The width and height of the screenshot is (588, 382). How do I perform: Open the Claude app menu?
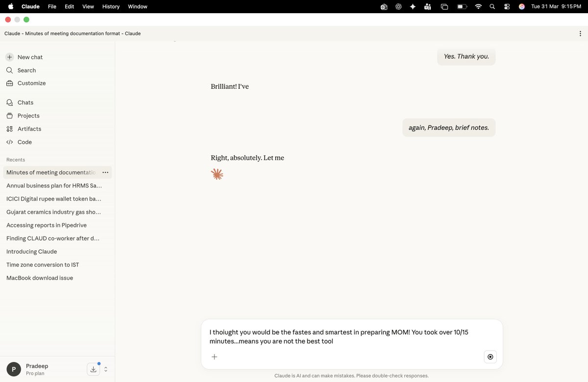(x=30, y=6)
